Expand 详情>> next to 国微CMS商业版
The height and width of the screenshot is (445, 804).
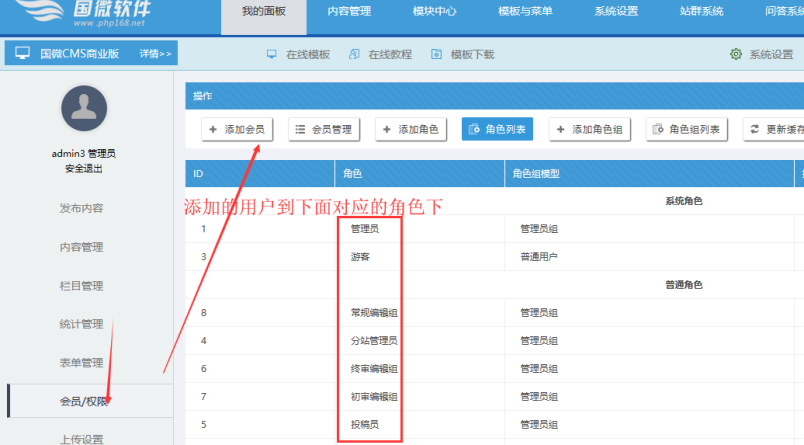click(155, 53)
